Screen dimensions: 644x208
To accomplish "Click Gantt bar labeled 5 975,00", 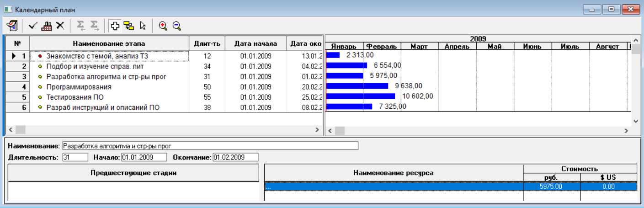I will tap(344, 75).
